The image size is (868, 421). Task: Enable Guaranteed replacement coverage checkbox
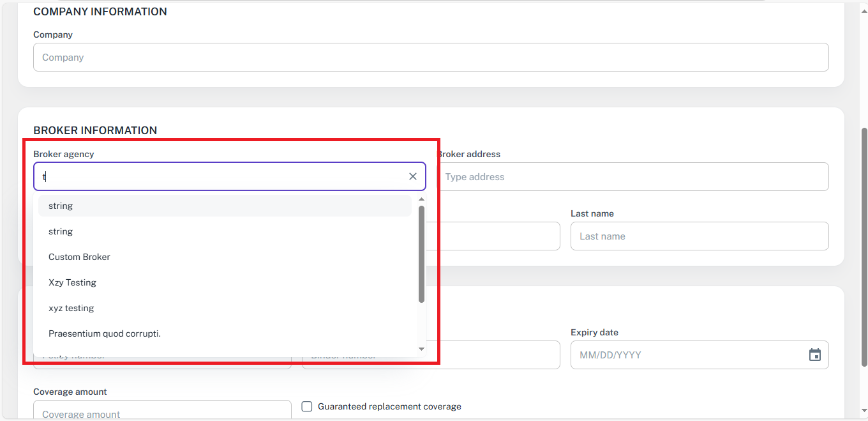click(x=307, y=406)
